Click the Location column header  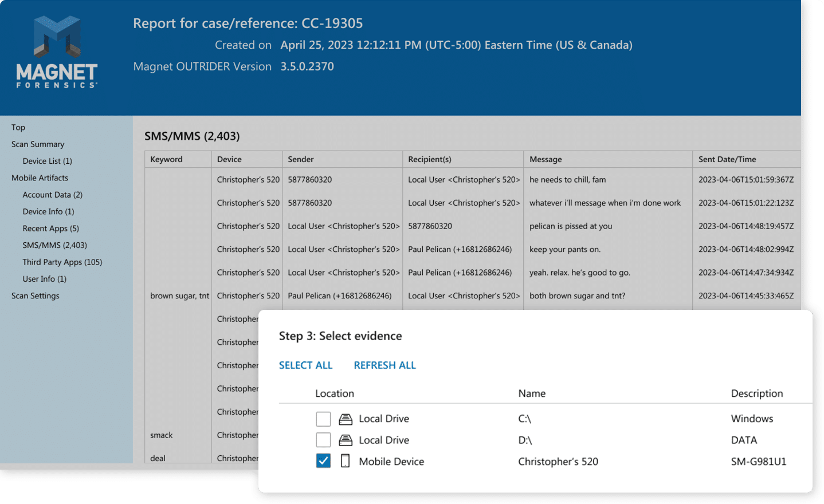tap(335, 393)
